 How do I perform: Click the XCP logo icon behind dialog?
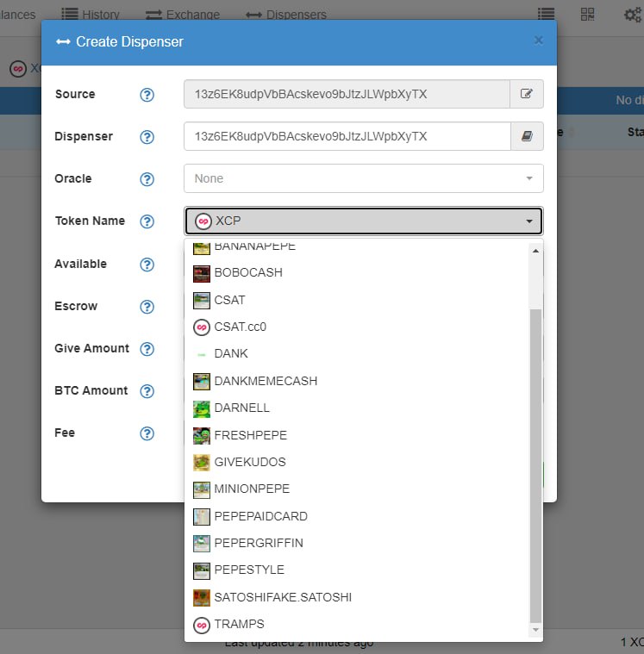point(18,68)
